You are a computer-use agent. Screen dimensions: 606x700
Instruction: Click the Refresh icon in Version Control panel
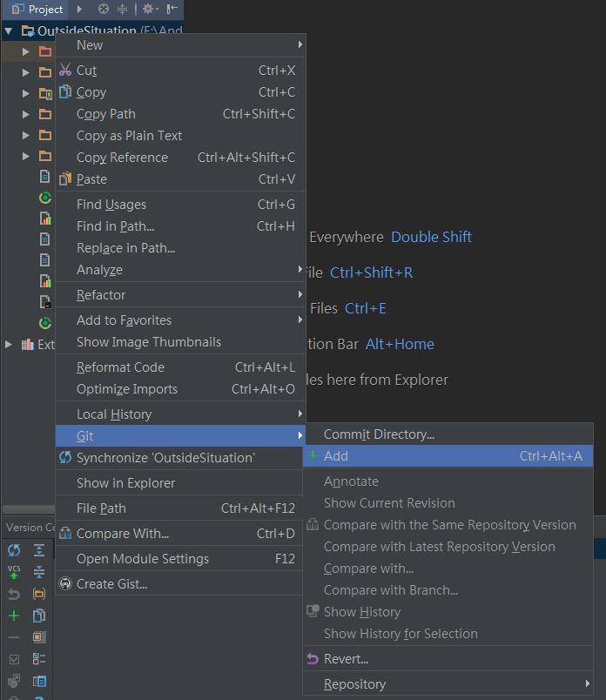coord(14,550)
